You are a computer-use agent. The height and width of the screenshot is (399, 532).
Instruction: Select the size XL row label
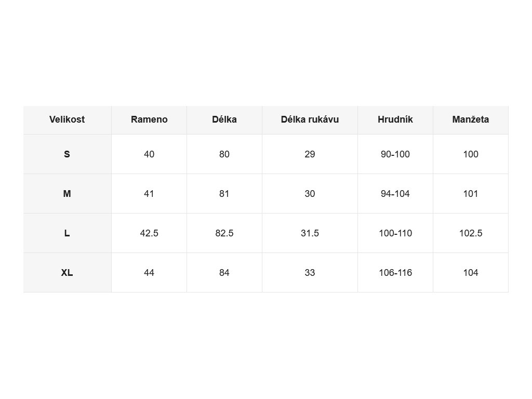coord(67,273)
